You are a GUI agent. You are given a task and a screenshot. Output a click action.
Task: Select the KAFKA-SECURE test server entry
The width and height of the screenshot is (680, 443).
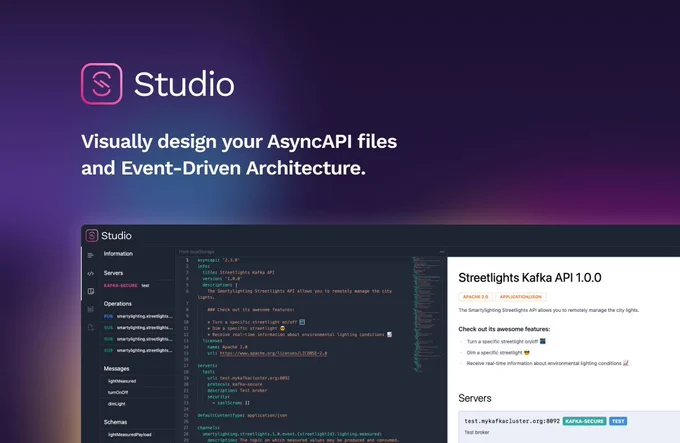point(126,285)
